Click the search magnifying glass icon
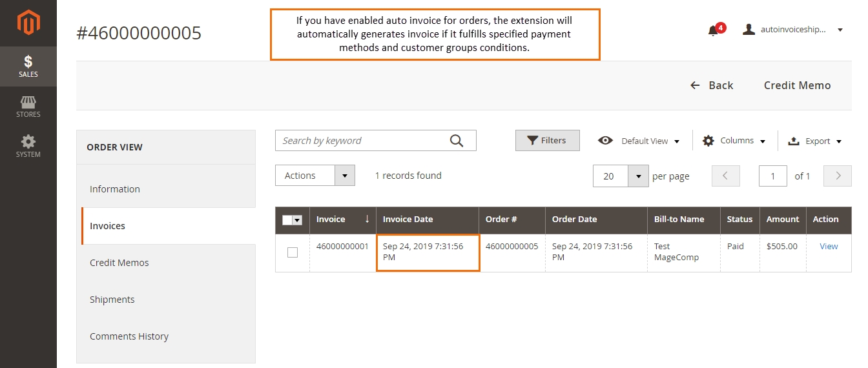Image resolution: width=868 pixels, height=368 pixels. tap(457, 141)
